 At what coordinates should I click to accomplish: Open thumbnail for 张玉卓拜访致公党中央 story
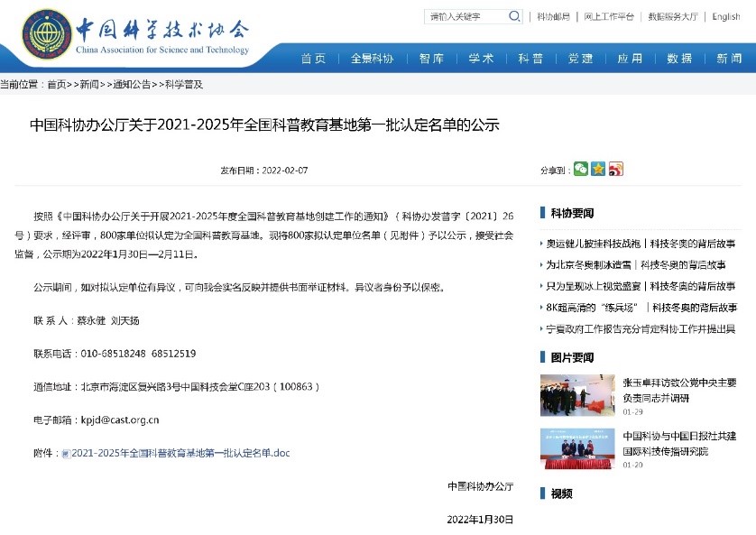tap(577, 395)
